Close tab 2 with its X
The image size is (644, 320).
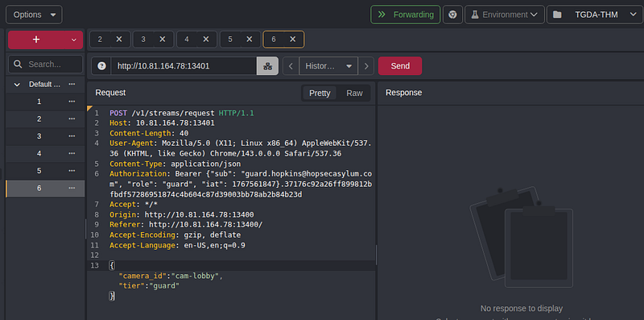point(119,39)
